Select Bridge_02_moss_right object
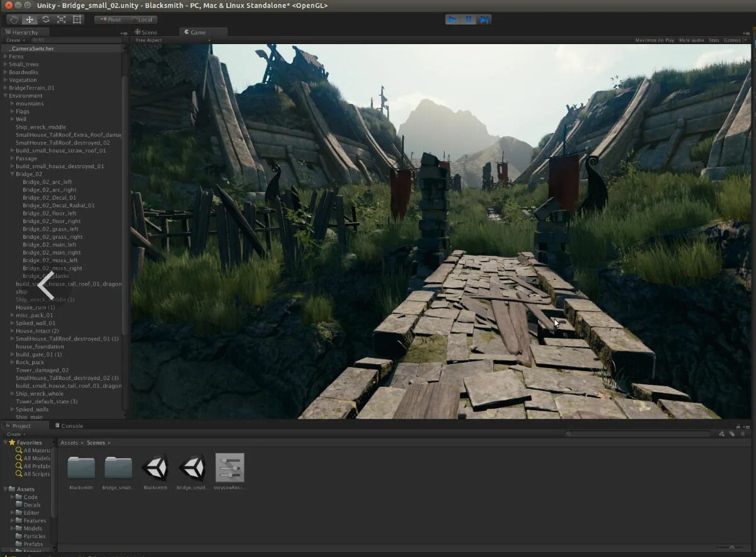The image size is (756, 557). (x=52, y=268)
